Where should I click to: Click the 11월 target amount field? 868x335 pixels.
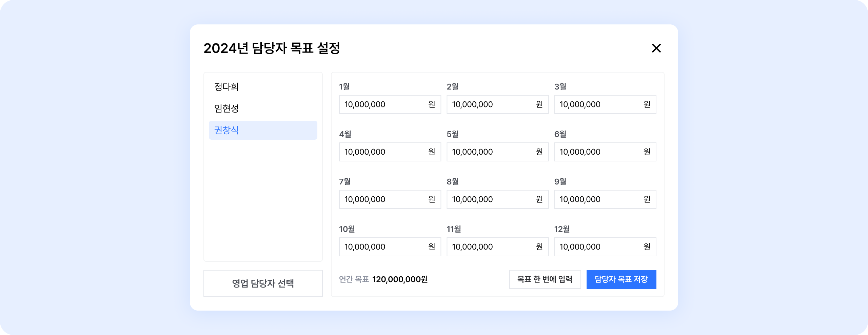[491, 247]
